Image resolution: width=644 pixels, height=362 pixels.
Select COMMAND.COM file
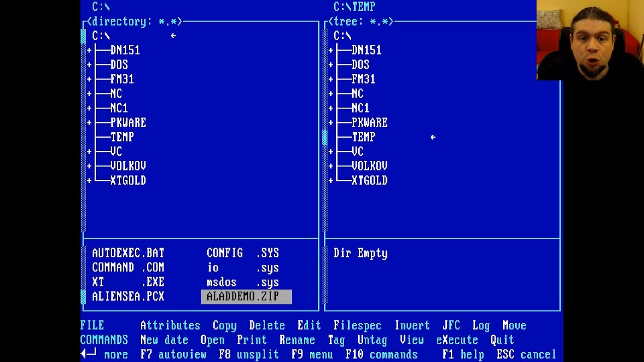pyautogui.click(x=128, y=267)
